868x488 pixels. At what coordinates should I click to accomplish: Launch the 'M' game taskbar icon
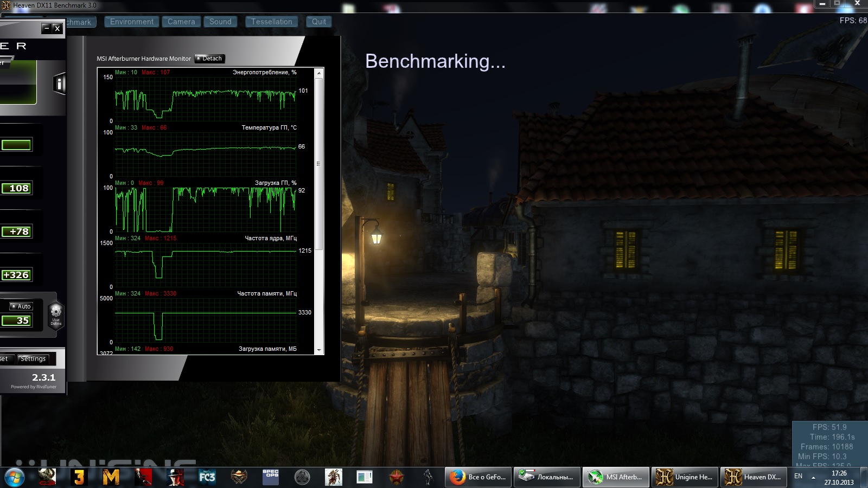click(111, 477)
